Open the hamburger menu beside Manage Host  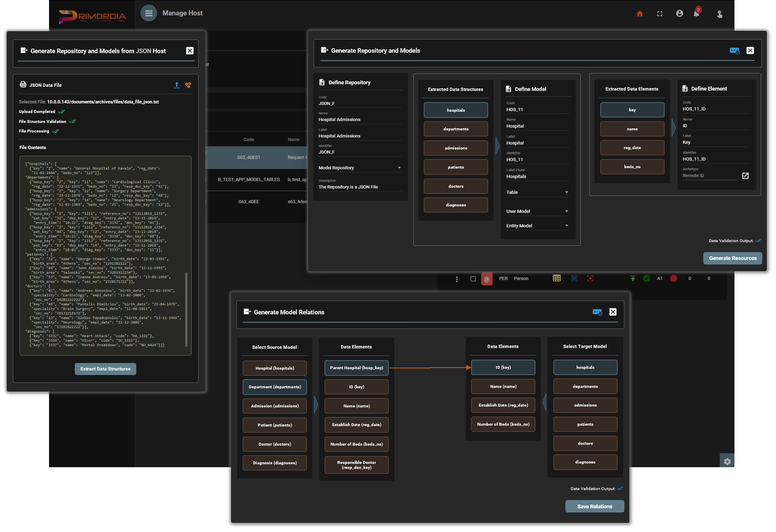pyautogui.click(x=149, y=13)
